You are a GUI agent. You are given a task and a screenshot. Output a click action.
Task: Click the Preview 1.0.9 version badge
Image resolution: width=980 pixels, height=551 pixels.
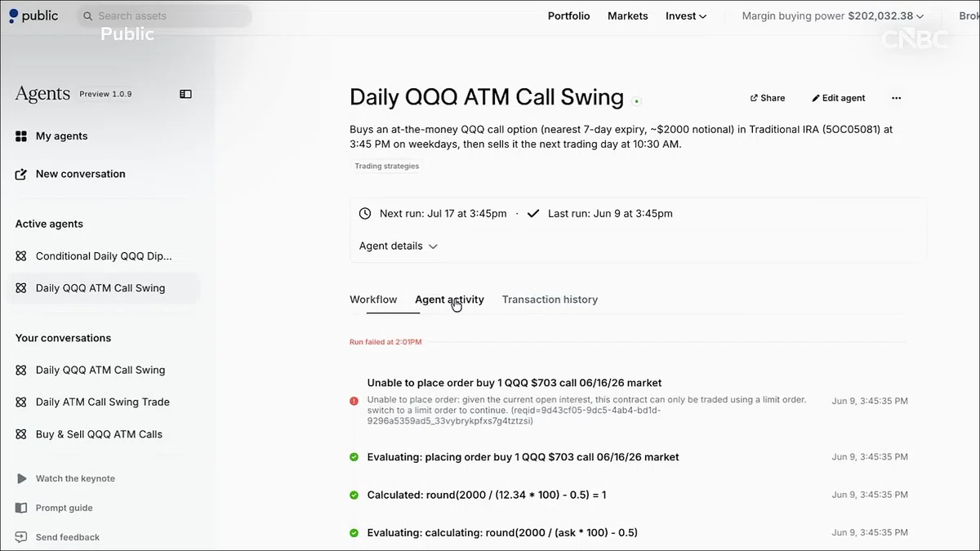[x=105, y=94]
